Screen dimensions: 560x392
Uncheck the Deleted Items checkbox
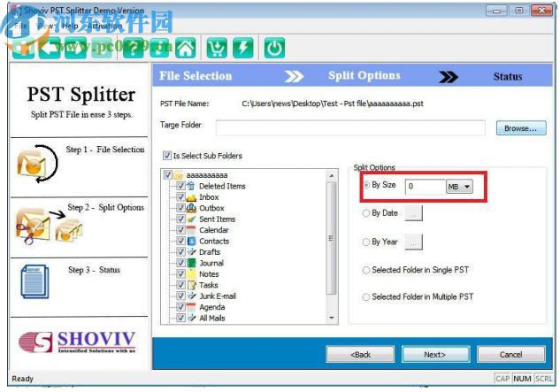click(181, 186)
